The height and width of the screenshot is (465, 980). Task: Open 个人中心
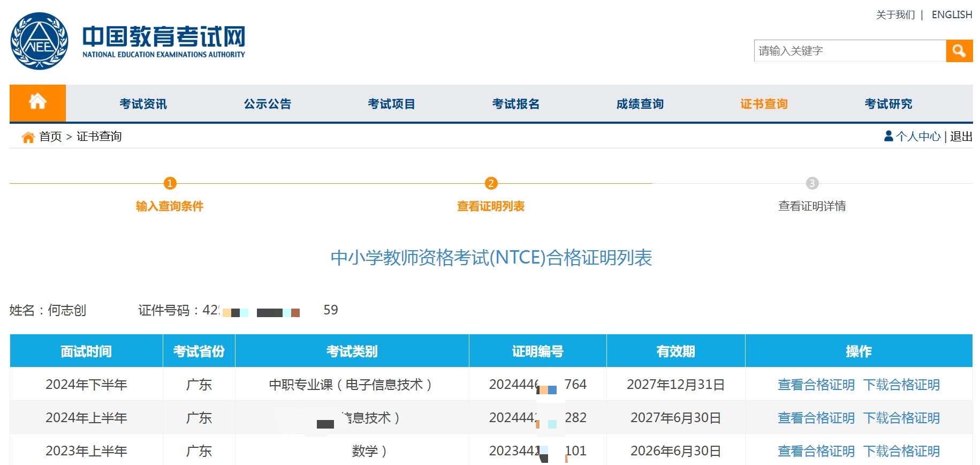click(x=918, y=137)
